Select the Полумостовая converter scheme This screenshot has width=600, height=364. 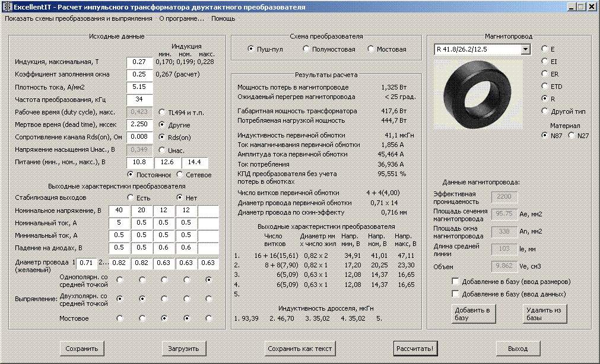click(x=307, y=49)
